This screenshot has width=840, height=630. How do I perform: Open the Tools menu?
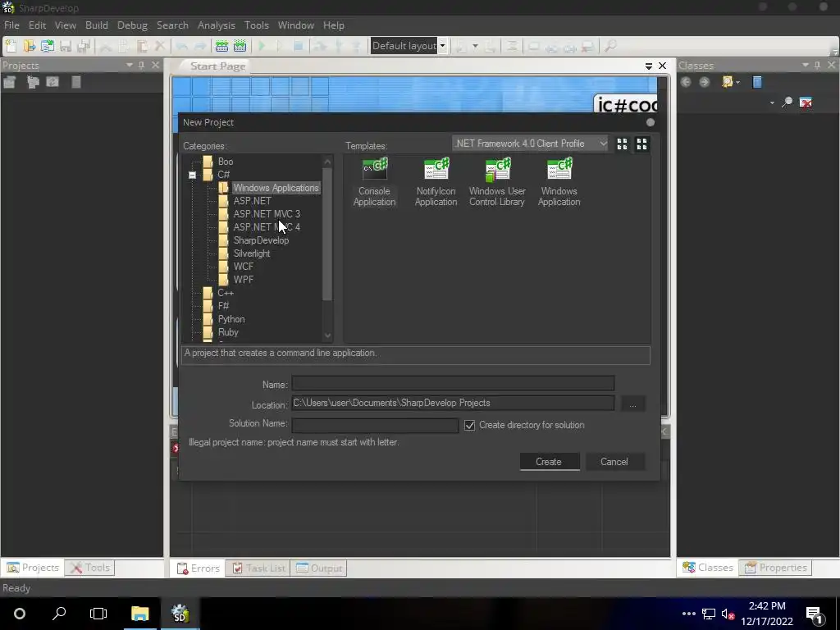257,25
